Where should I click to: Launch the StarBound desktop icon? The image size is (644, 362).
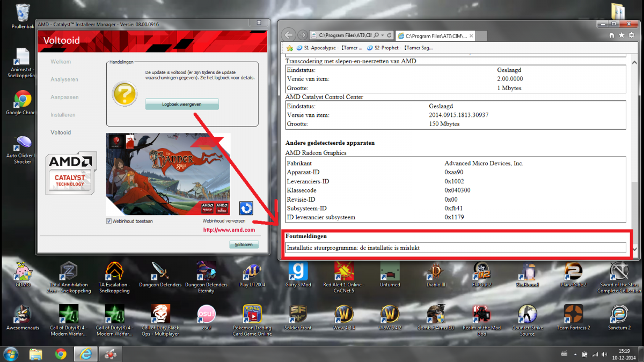[528, 274]
